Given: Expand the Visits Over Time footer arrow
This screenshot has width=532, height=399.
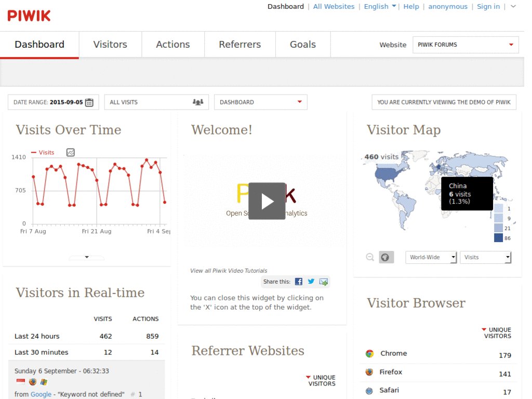Looking at the screenshot, I should [x=87, y=257].
